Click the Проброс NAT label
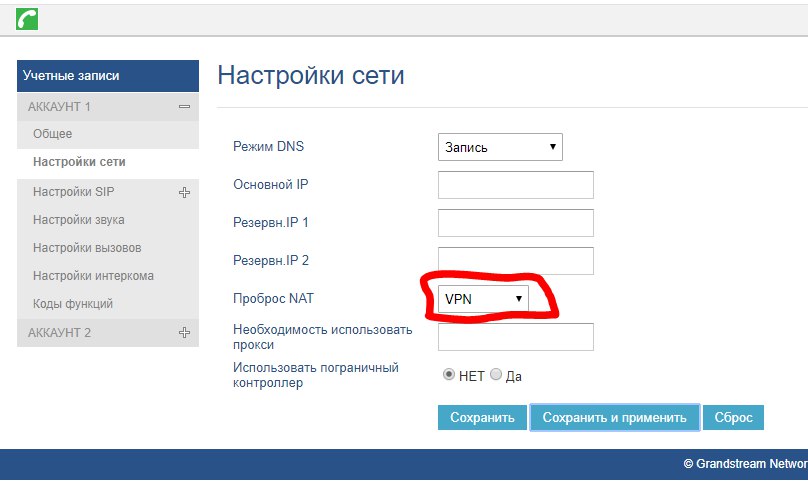This screenshot has width=808, height=499. 273,298
